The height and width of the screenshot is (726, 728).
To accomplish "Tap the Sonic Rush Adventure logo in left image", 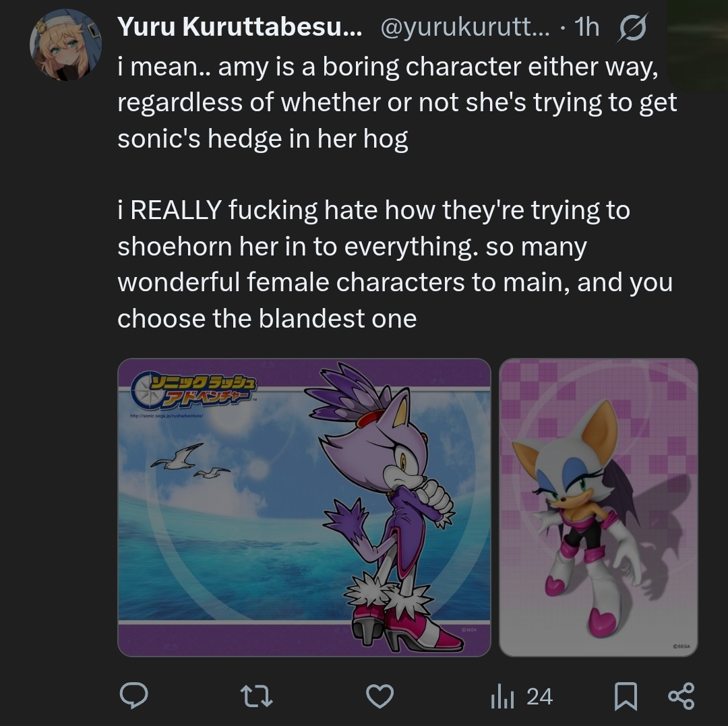I will tap(193, 390).
